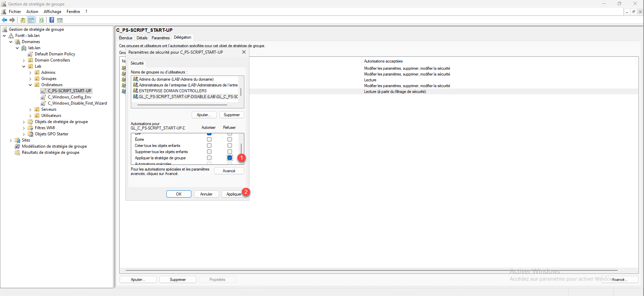Check Autoriser for Écrire permission
This screenshot has height=296, width=644.
coord(209,139)
